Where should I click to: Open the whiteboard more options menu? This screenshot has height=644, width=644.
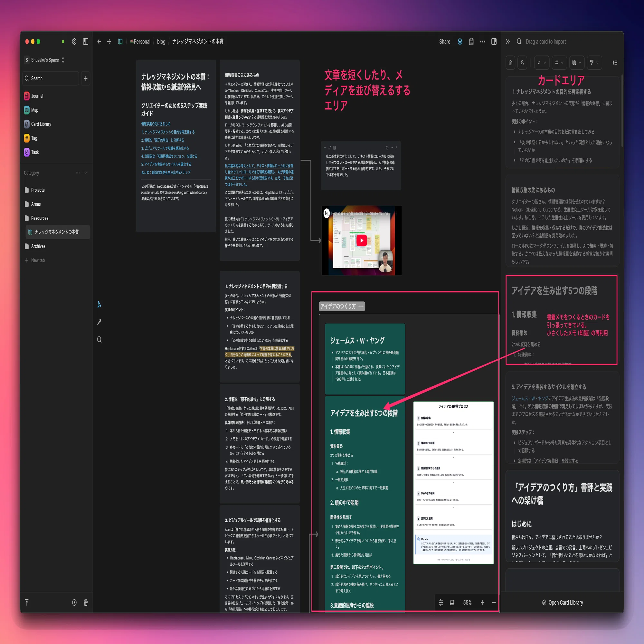(483, 42)
